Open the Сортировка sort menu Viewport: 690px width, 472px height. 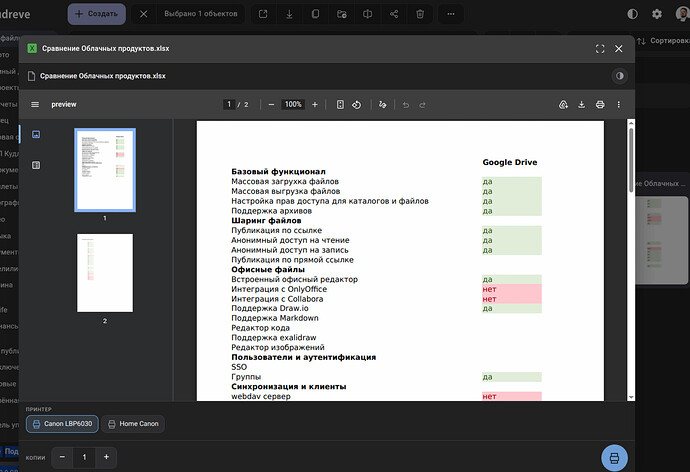(x=663, y=41)
